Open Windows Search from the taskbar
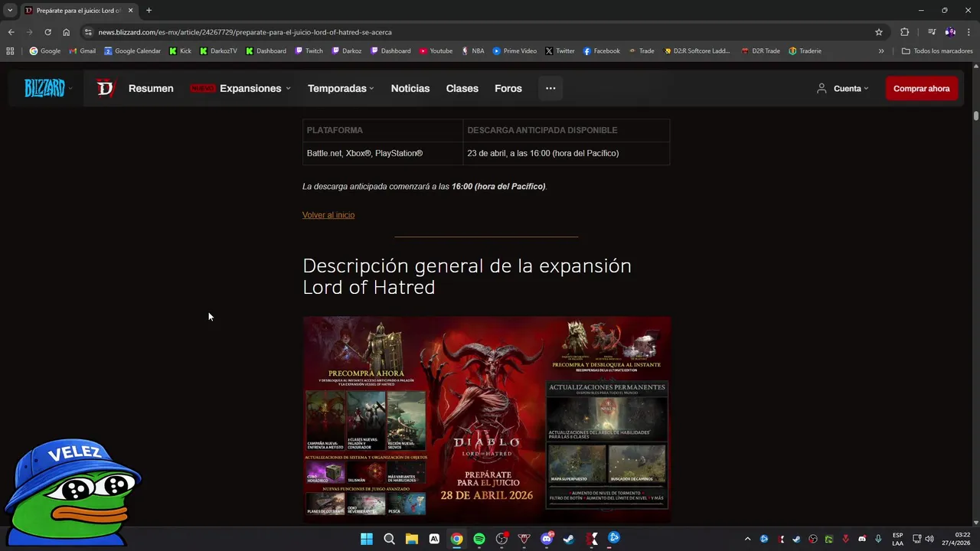Viewport: 980px width, 551px height. point(389,539)
